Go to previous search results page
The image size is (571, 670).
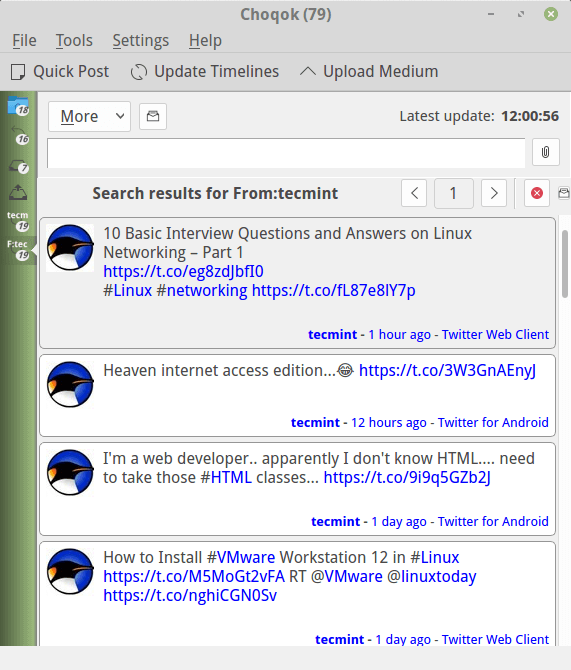point(414,194)
